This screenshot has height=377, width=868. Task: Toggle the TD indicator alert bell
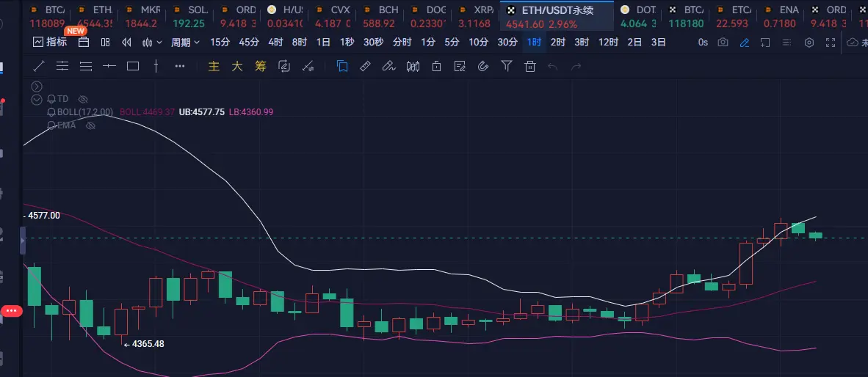(51, 99)
